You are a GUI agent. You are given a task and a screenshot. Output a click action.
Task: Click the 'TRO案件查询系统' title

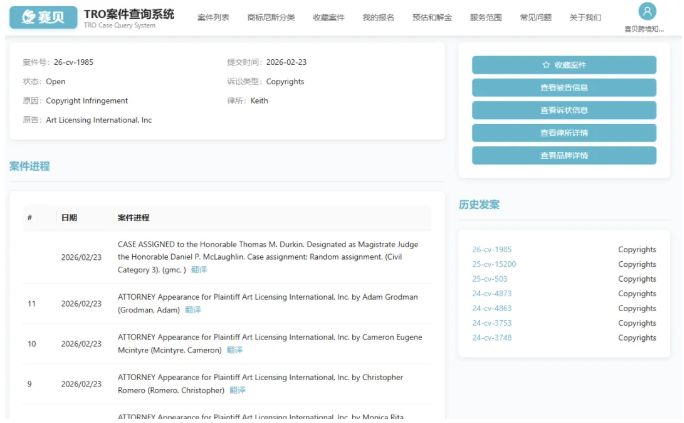[129, 14]
